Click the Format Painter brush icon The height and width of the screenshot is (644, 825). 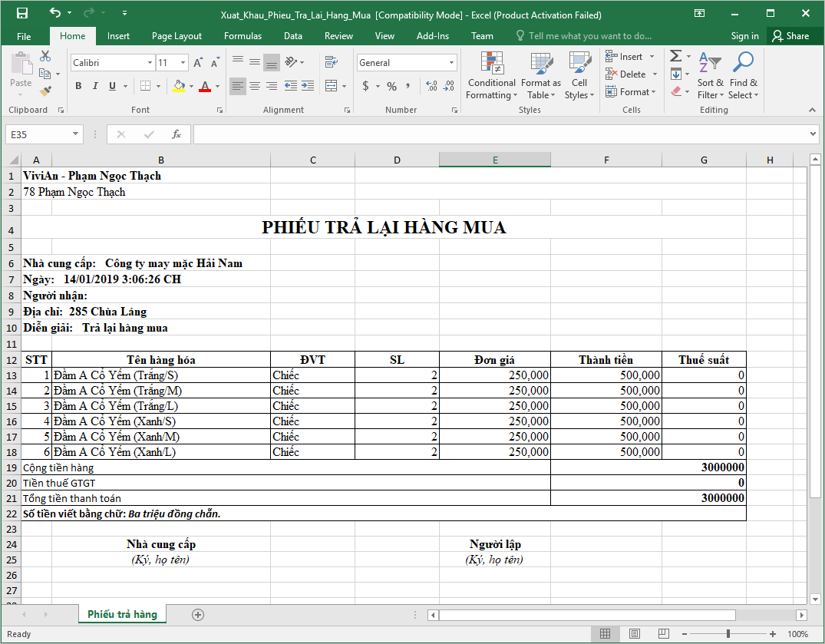pos(45,91)
